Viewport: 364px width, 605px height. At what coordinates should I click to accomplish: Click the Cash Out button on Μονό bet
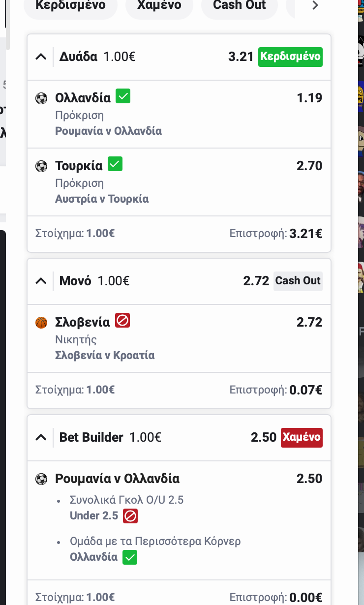point(298,281)
